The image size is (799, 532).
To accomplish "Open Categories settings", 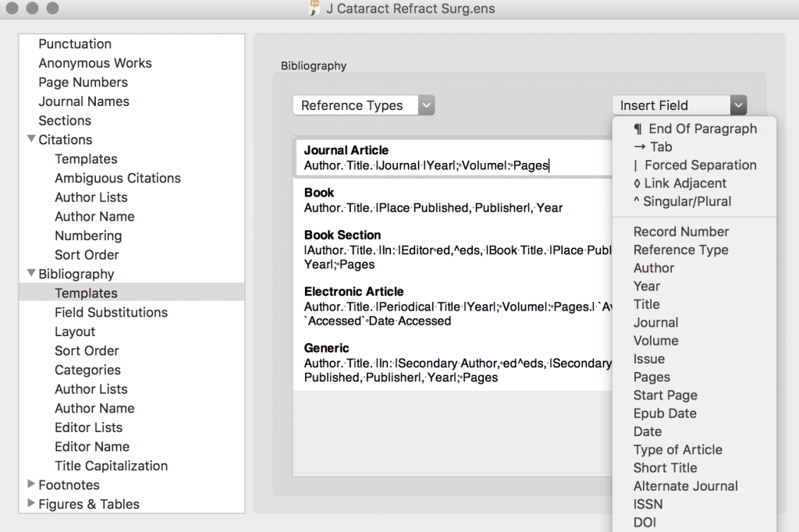I will click(x=87, y=370).
